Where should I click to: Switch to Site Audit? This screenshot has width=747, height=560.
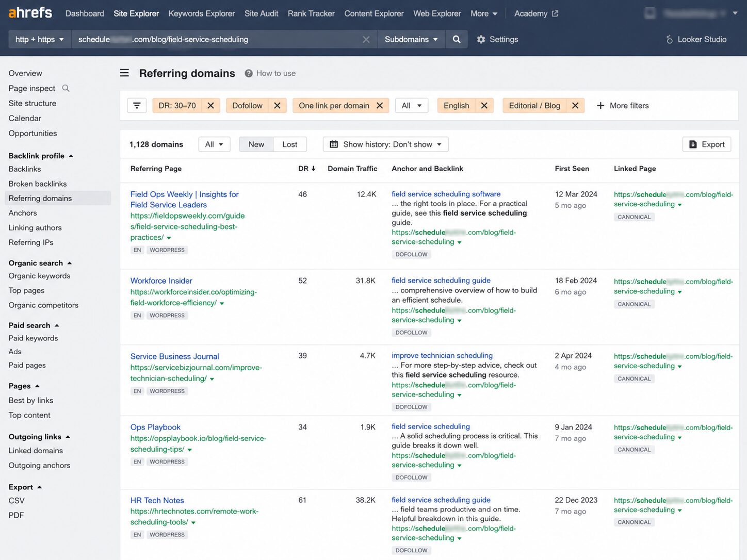[261, 13]
